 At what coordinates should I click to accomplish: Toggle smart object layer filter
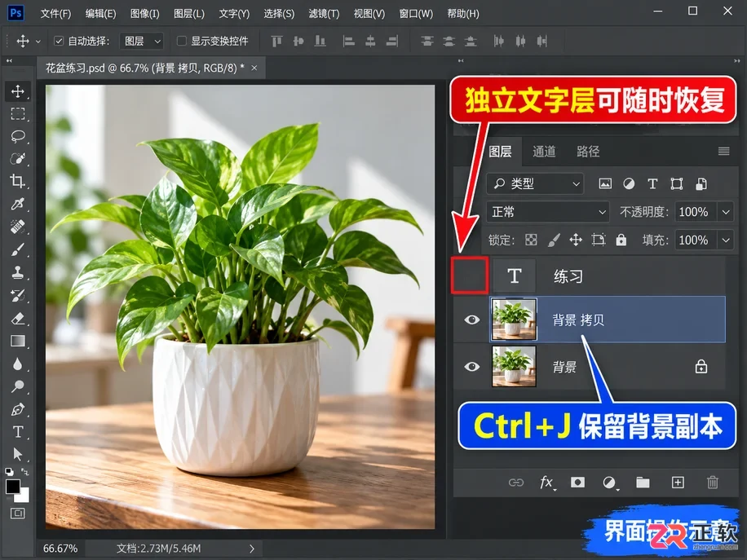[701, 183]
